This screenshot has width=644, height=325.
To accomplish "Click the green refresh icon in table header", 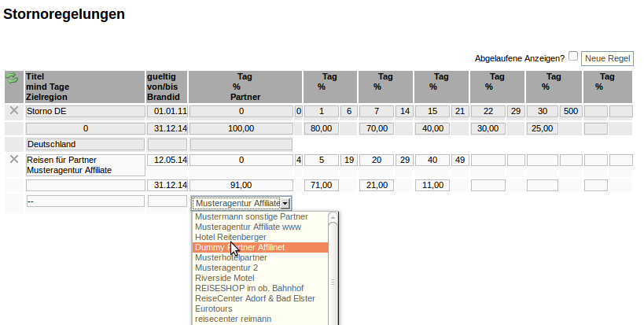I will click(13, 78).
